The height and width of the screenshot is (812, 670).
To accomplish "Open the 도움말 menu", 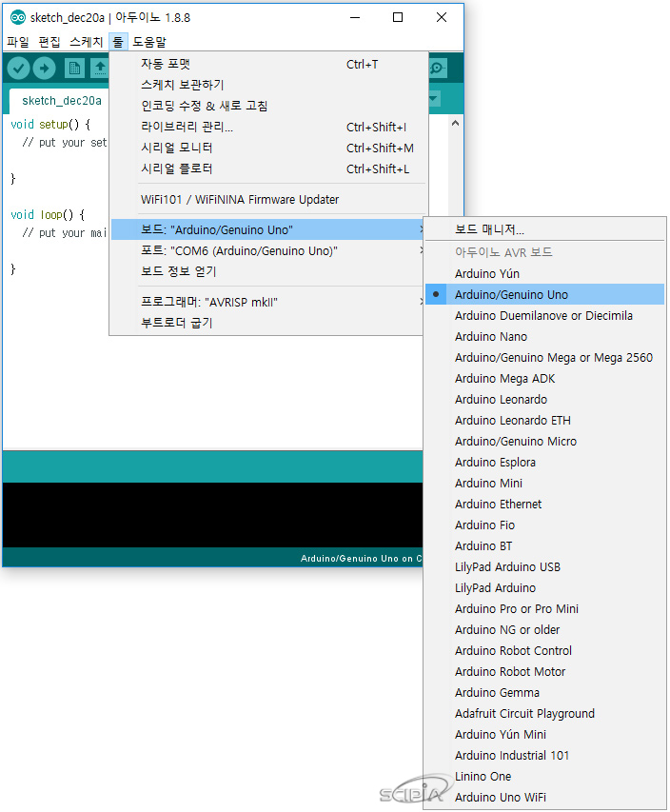I will 149,42.
